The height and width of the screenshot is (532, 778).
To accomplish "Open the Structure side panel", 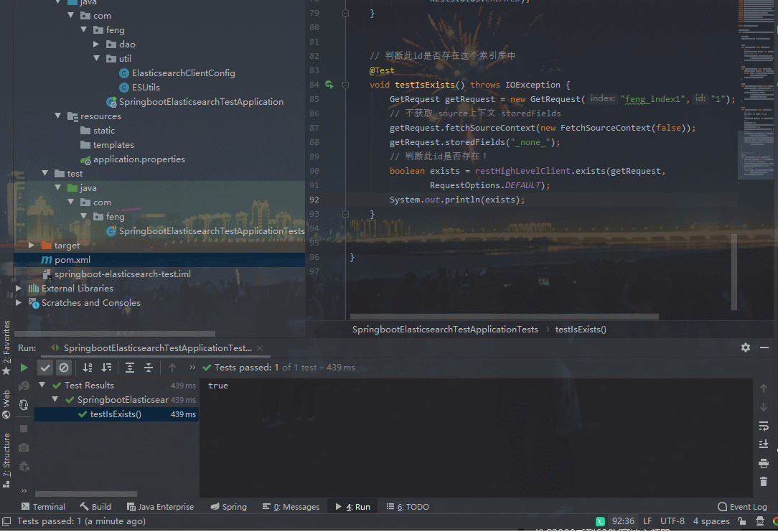I will pos(6,460).
